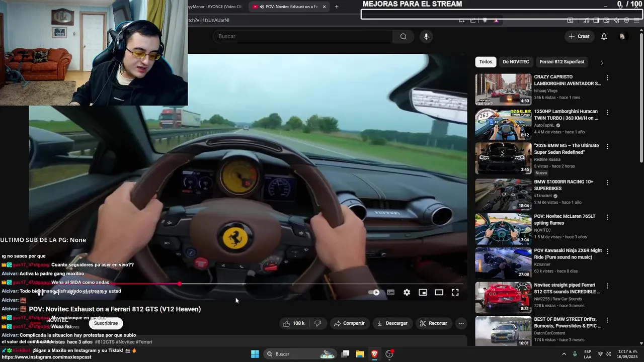Image resolution: width=644 pixels, height=362 pixels.
Task: Open POV Novitec McLaren 765LT thumbnail
Action: [x=503, y=229]
